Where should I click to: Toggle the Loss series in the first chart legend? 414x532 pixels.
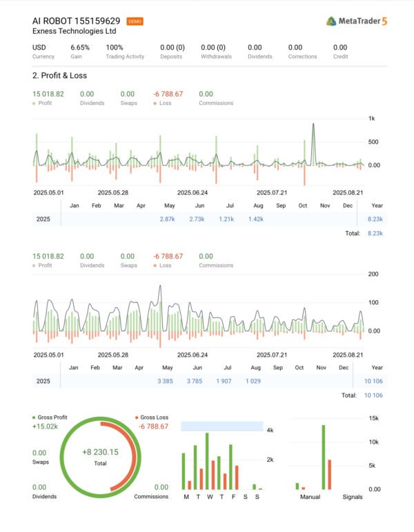[x=168, y=103]
